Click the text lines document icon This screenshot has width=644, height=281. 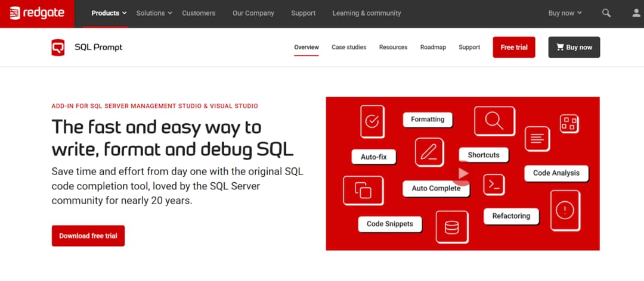pyautogui.click(x=537, y=139)
